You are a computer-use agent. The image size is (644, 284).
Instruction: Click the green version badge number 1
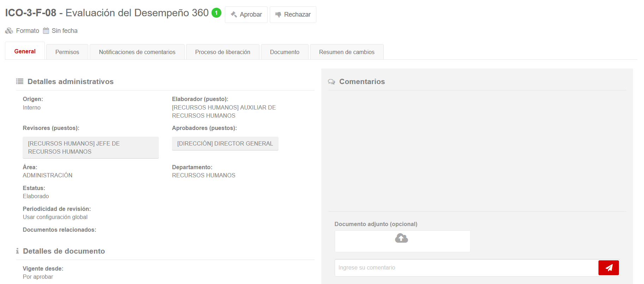[216, 13]
